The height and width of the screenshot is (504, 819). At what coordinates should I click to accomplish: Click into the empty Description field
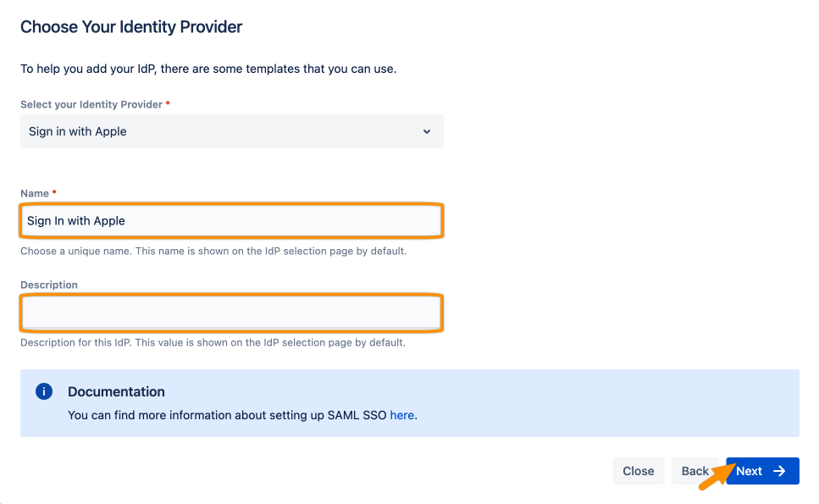(232, 313)
